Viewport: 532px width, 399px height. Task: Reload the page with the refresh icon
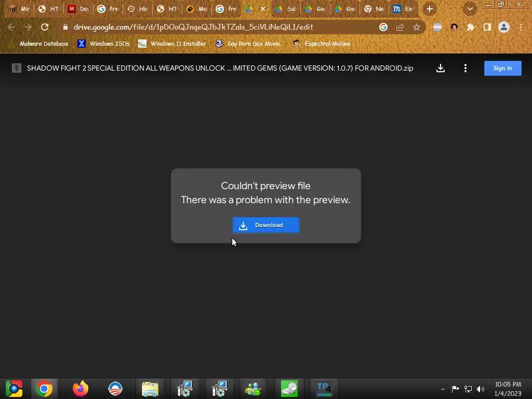pos(45,27)
